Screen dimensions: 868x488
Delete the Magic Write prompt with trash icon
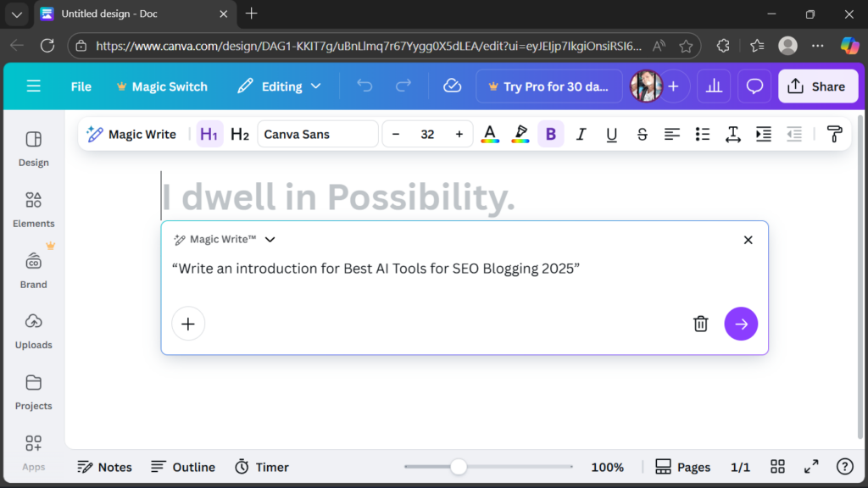tap(700, 324)
